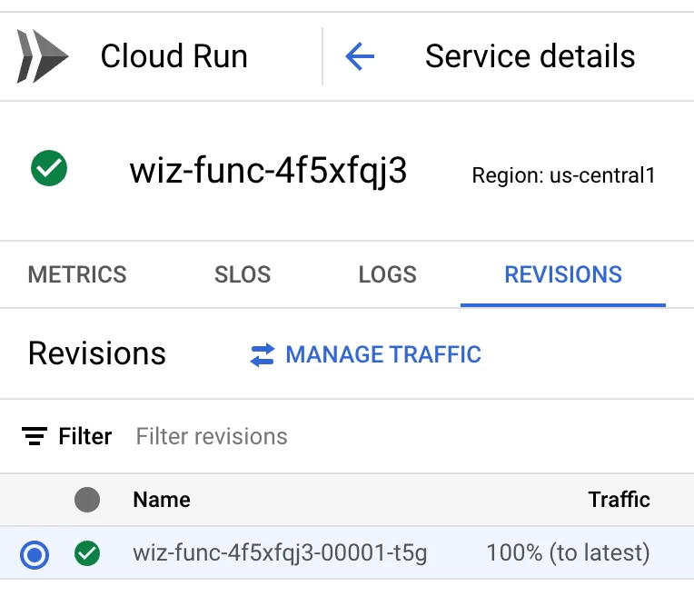Click the Filter revisions input field
Viewport: 694px width, 616px height.
point(212,437)
